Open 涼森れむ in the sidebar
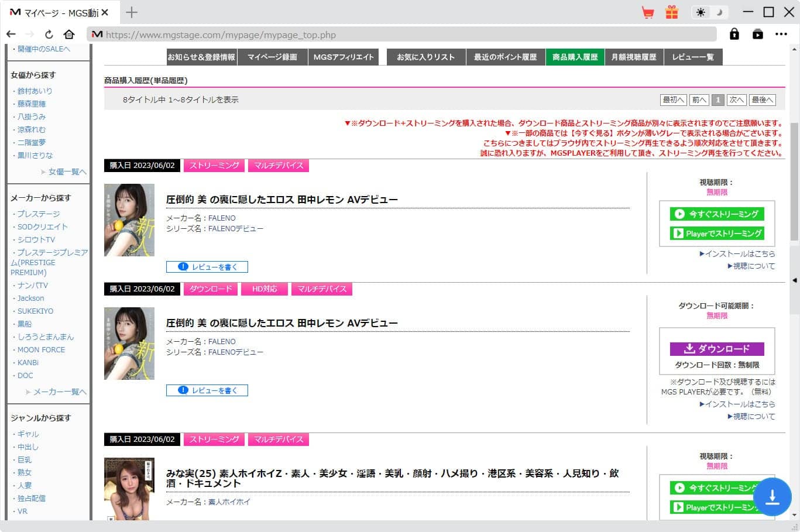This screenshot has height=532, width=800. tap(31, 130)
